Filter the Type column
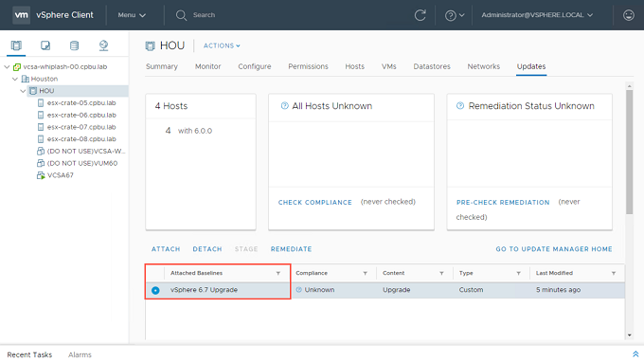Screen dimensions: 644x362 pos(518,273)
